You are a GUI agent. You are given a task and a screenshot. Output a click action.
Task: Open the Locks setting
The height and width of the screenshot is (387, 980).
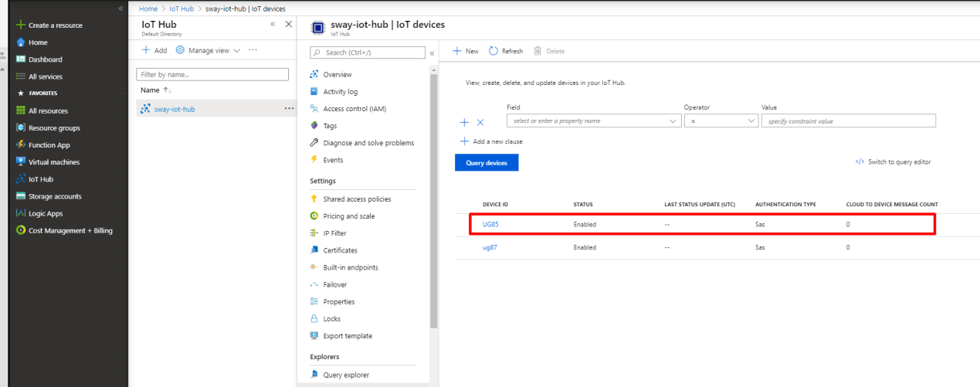[x=331, y=318]
